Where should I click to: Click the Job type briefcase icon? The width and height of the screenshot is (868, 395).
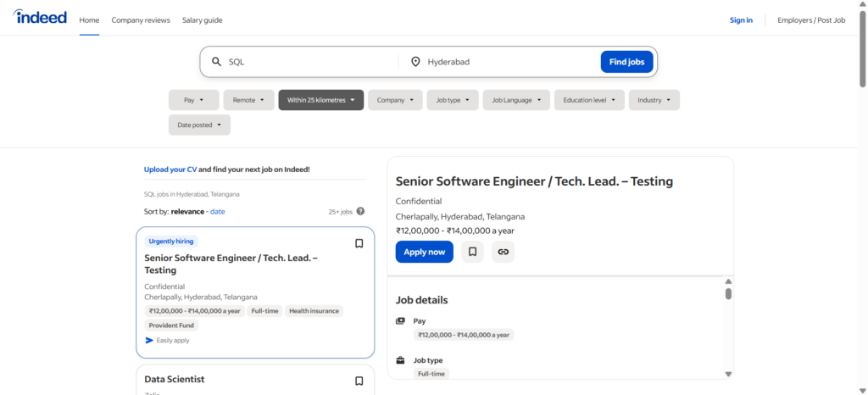400,360
